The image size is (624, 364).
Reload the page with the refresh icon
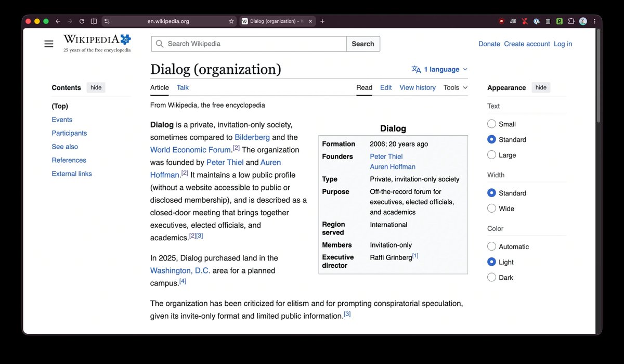(x=82, y=21)
